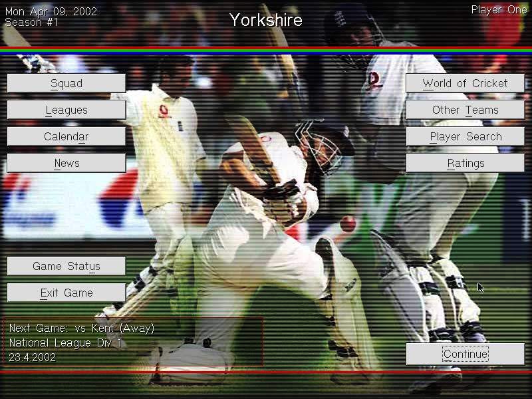The height and width of the screenshot is (399, 532).
Task: Show the Ratings page
Action: pos(465,163)
